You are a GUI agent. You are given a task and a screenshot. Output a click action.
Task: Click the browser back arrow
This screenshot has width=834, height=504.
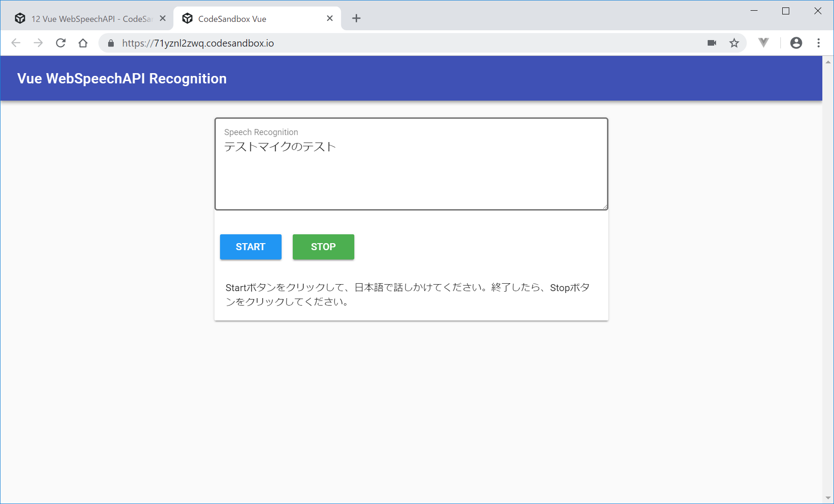[16, 43]
